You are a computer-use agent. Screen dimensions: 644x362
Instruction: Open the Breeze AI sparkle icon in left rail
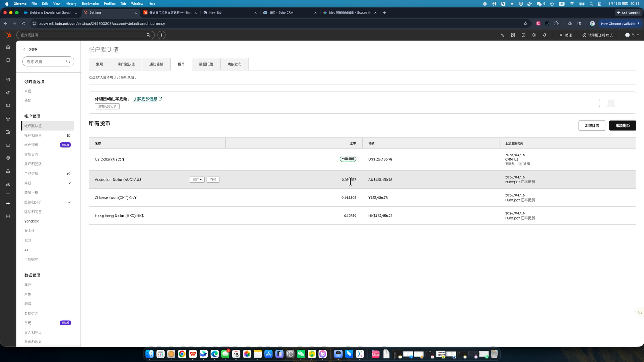pyautogui.click(x=8, y=204)
